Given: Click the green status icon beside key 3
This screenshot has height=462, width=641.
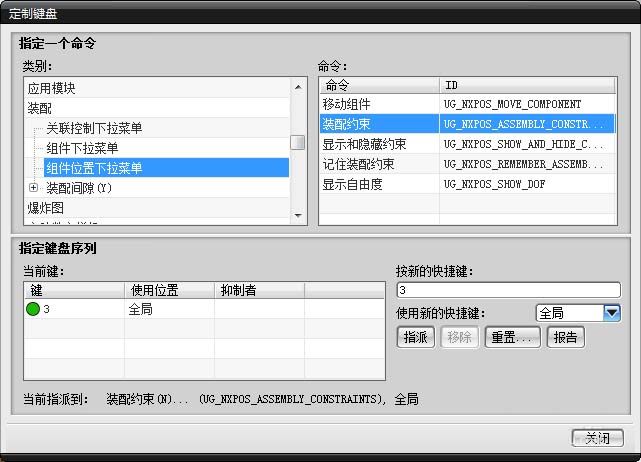Looking at the screenshot, I should click(33, 309).
